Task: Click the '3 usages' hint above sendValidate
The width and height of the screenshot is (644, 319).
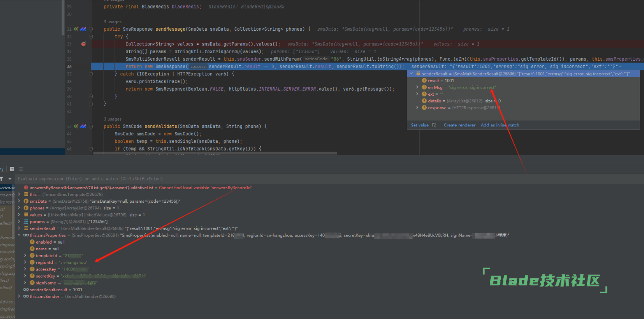Action: pyautogui.click(x=112, y=119)
